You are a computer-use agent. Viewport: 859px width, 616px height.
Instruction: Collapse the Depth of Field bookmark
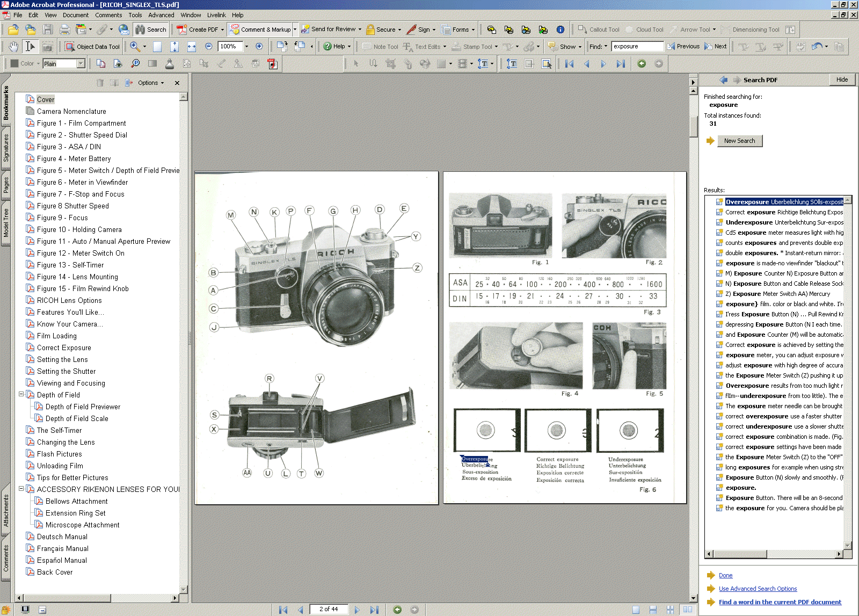(21, 394)
